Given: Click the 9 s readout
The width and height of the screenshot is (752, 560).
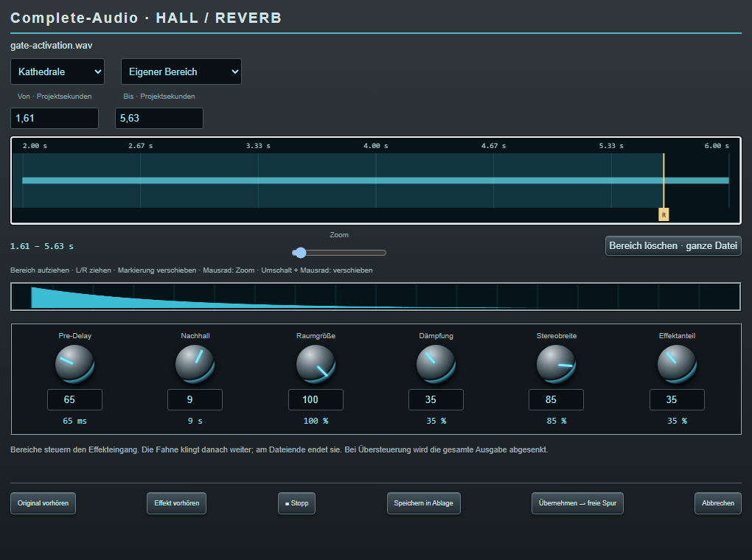Looking at the screenshot, I should [x=195, y=421].
